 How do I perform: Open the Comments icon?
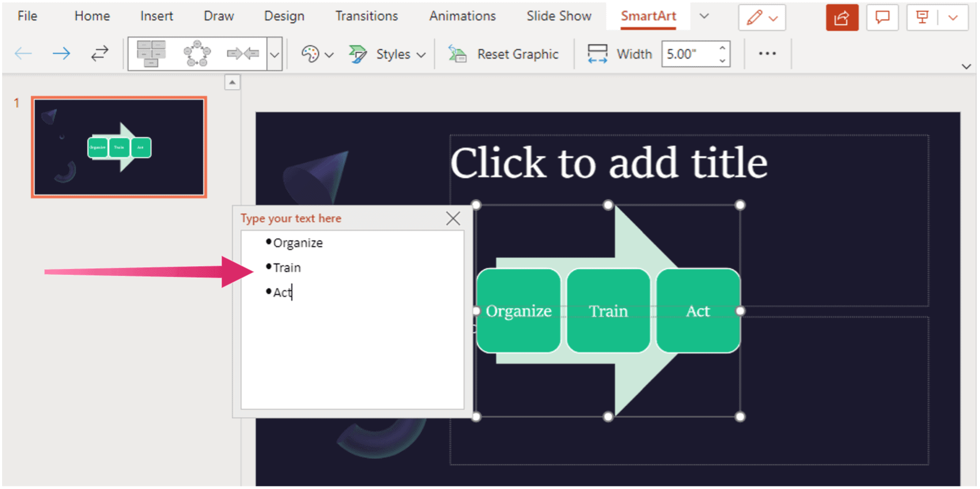tap(882, 18)
